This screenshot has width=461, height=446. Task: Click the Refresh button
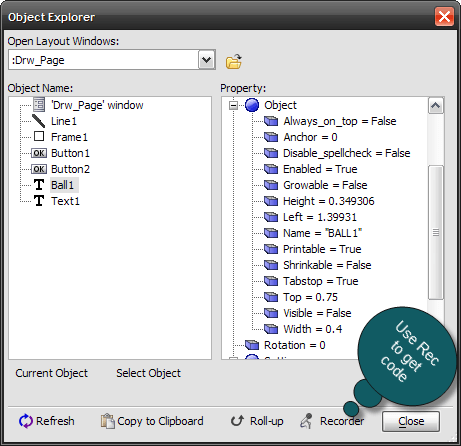click(x=47, y=421)
